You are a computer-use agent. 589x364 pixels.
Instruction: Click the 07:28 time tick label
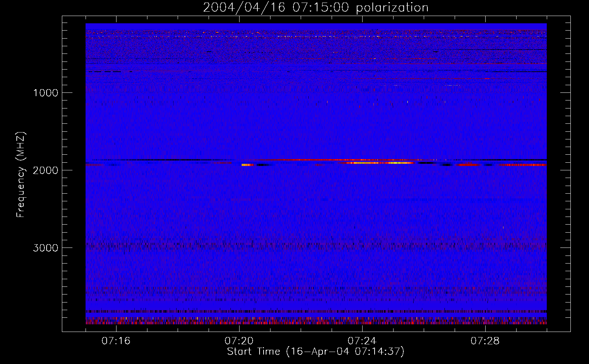[x=485, y=341]
